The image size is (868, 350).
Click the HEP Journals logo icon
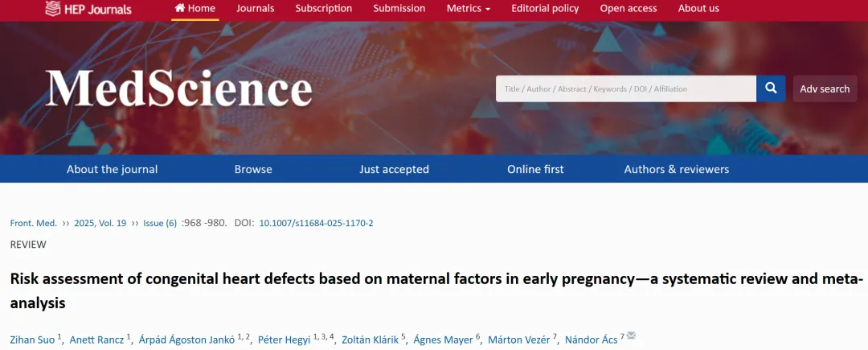[x=52, y=8]
